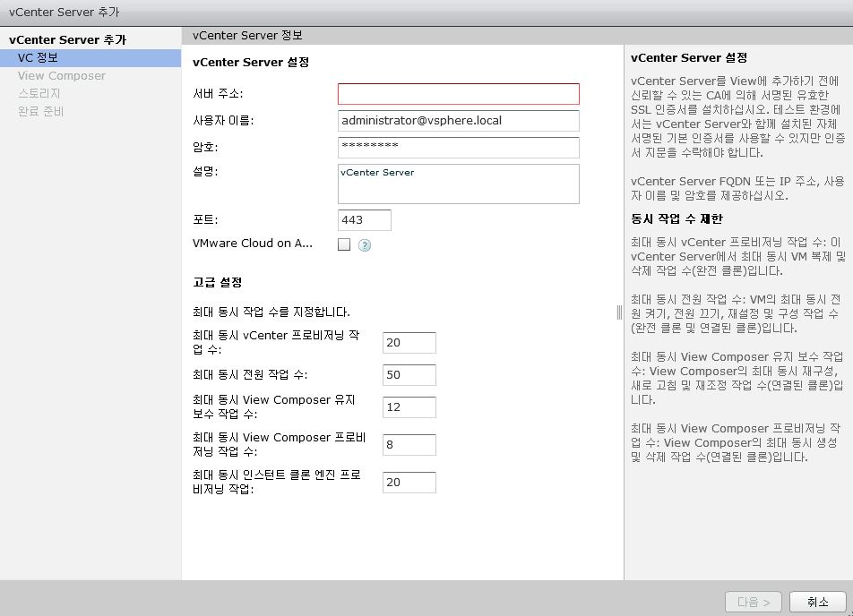The width and height of the screenshot is (853, 616).
Task: Click the 암호 password field
Action: pyautogui.click(x=459, y=148)
